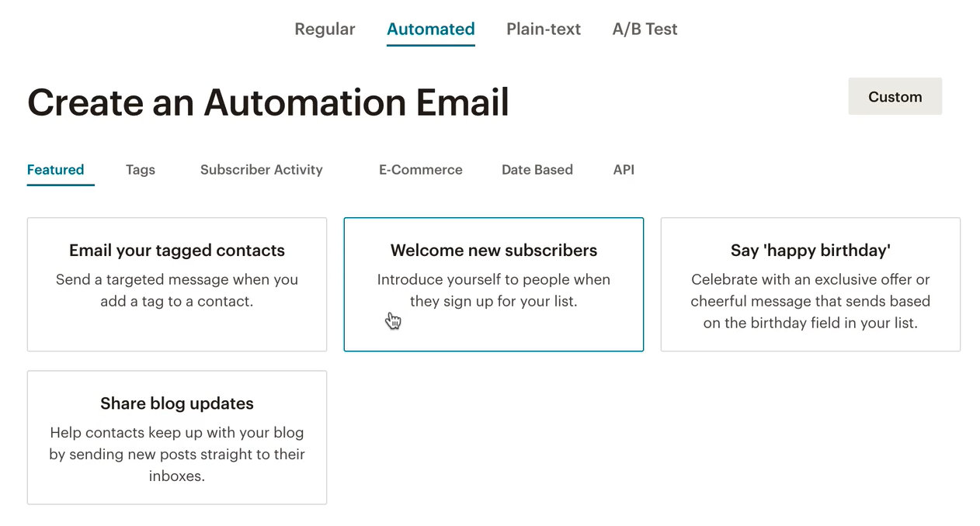Choose the 'Email your tagged contacts' title
Screen dimensions: 980x526
(177, 251)
